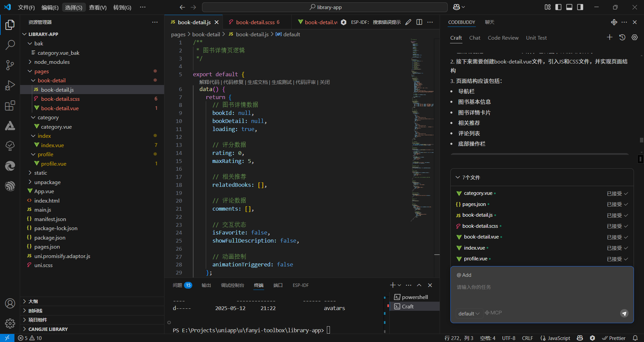Click the split editor icon
The width and height of the screenshot is (644, 342).
[x=419, y=22]
